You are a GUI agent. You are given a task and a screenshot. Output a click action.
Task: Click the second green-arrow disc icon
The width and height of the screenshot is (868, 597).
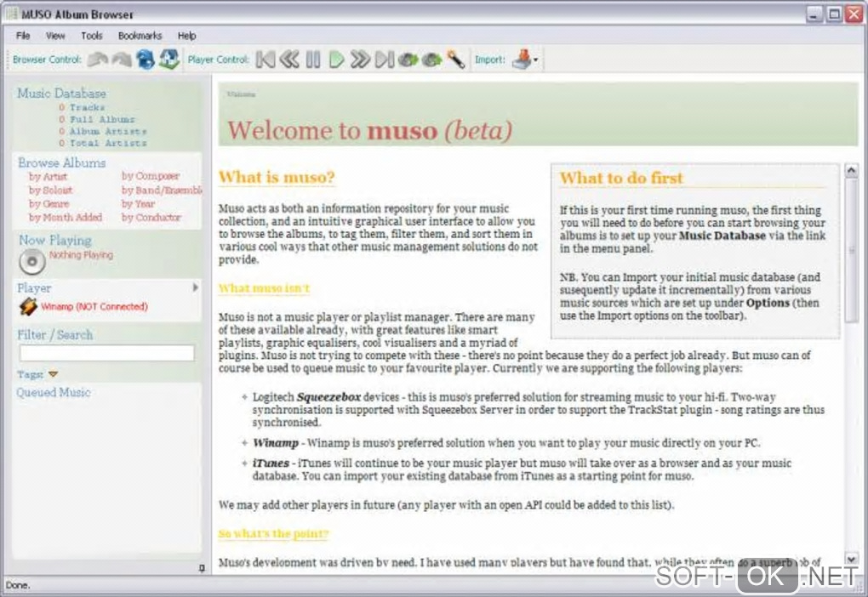pyautogui.click(x=431, y=60)
